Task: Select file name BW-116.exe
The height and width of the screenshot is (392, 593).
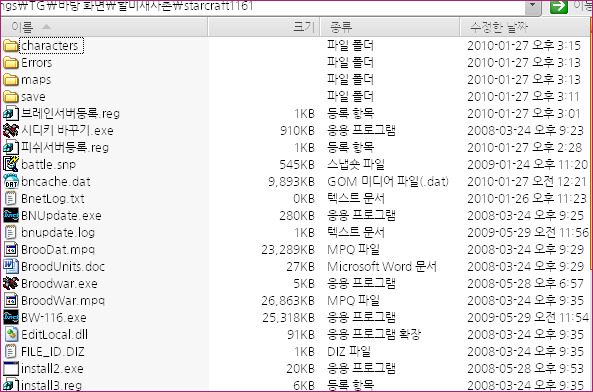Action: pos(54,318)
